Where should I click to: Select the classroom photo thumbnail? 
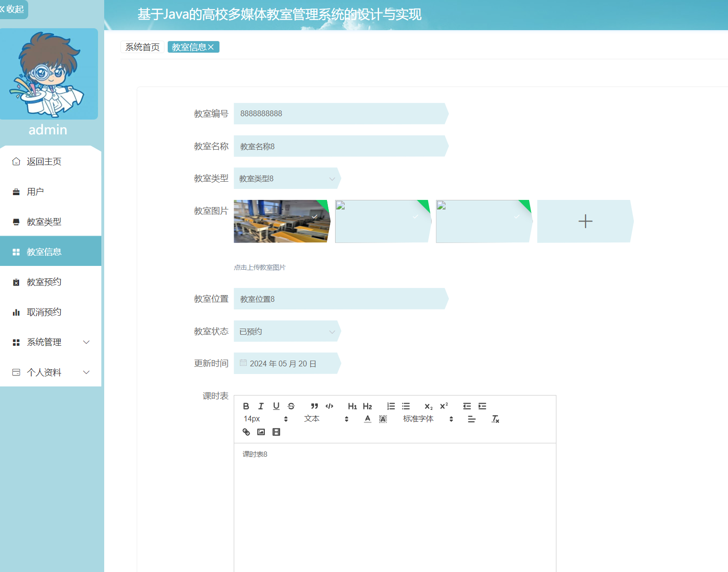(x=282, y=221)
